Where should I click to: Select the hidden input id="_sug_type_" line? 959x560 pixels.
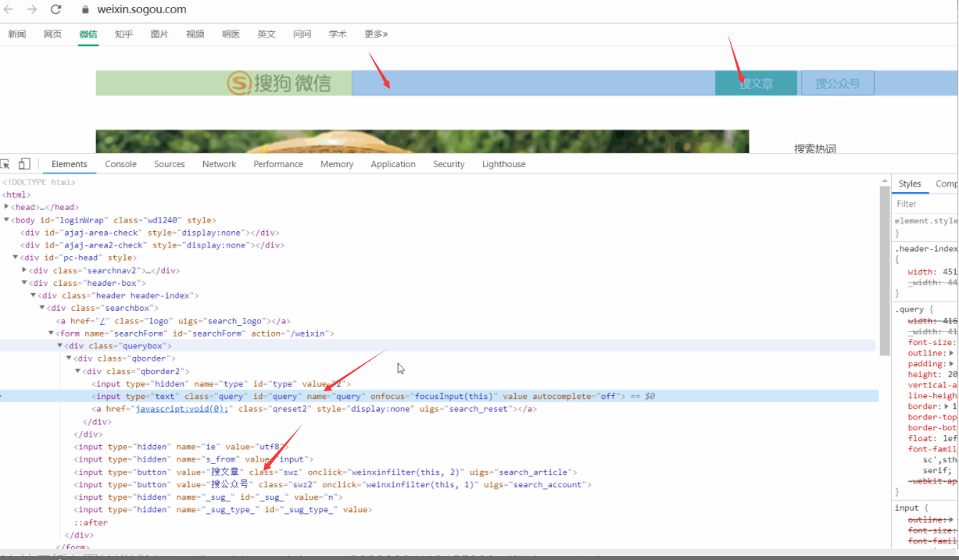(223, 509)
